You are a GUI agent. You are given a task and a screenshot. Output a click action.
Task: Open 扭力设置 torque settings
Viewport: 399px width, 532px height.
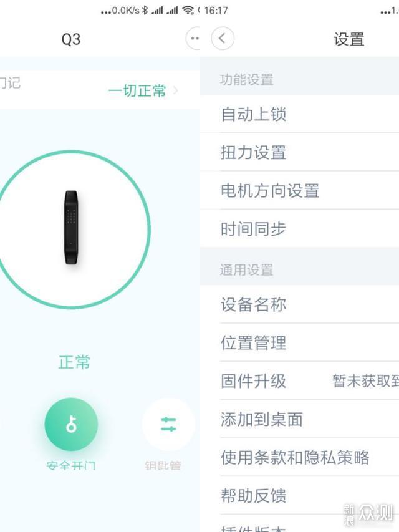click(299, 152)
